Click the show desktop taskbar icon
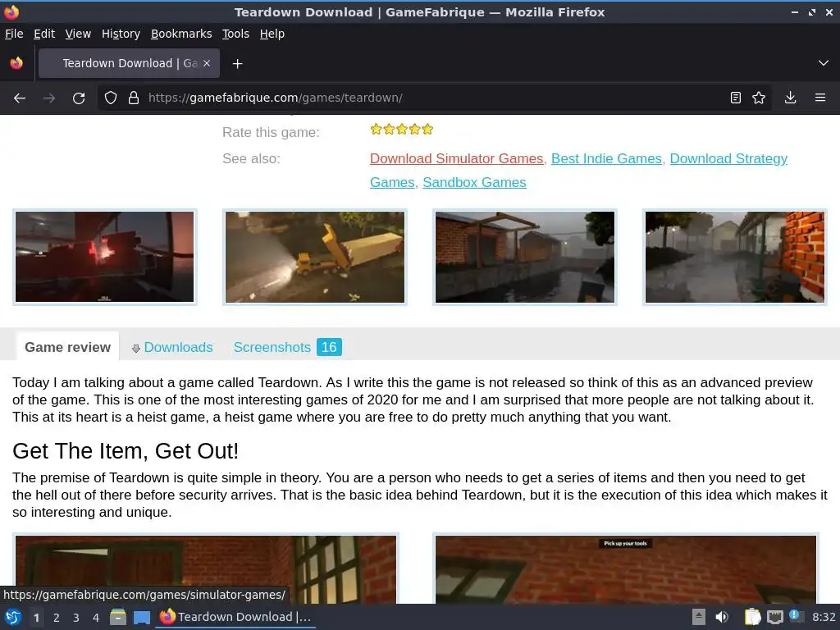 point(142,617)
